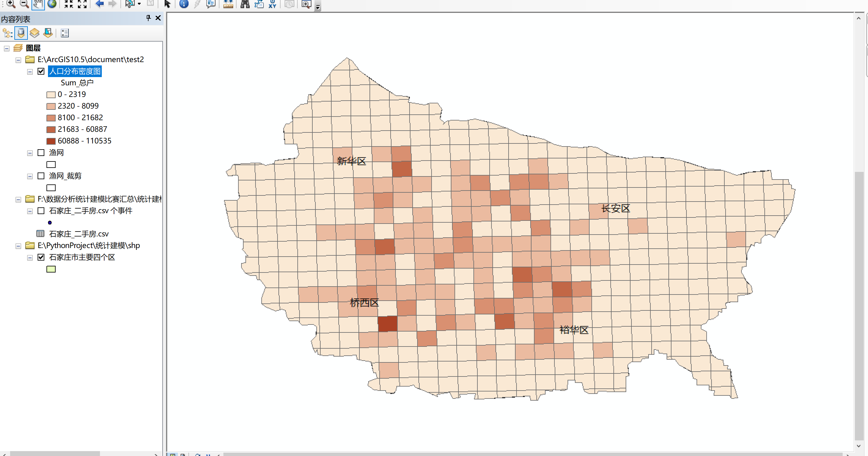
Task: Pick the Select Elements black arrow
Action: [x=167, y=4]
